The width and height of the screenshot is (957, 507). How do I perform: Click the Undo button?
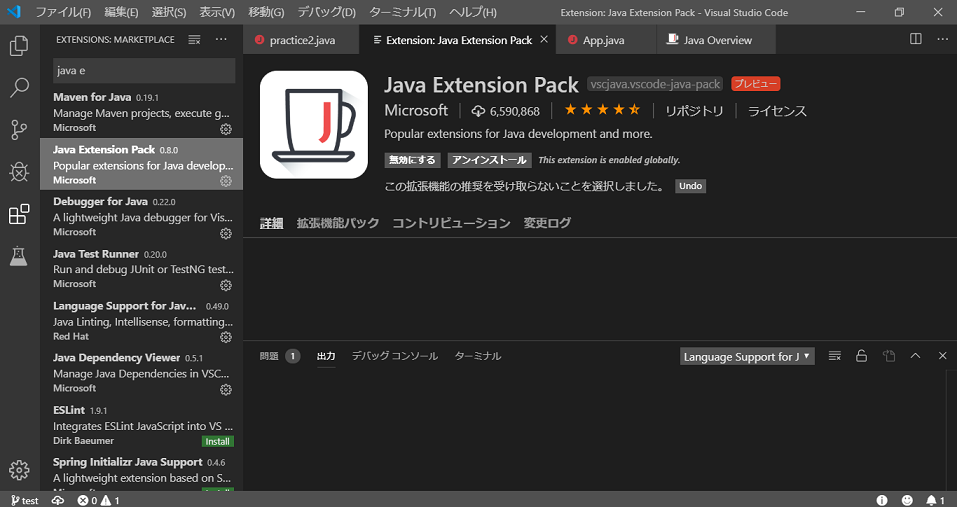[x=690, y=186]
